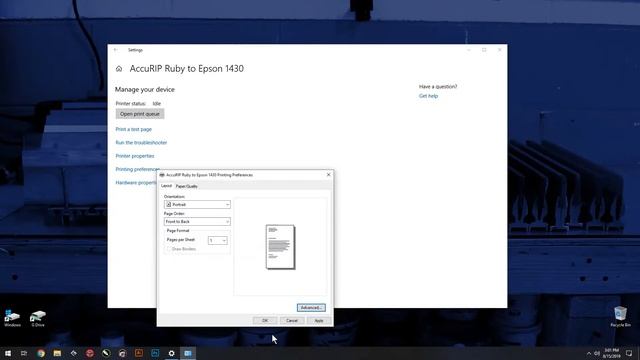Click the Printing preferences link
This screenshot has height=360, width=640.
pyautogui.click(x=137, y=169)
